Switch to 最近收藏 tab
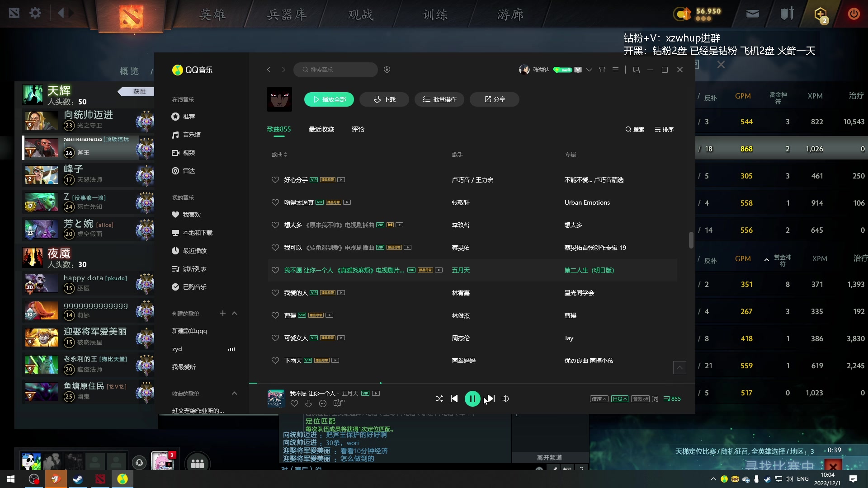Screen dimensions: 868x488 [321, 129]
